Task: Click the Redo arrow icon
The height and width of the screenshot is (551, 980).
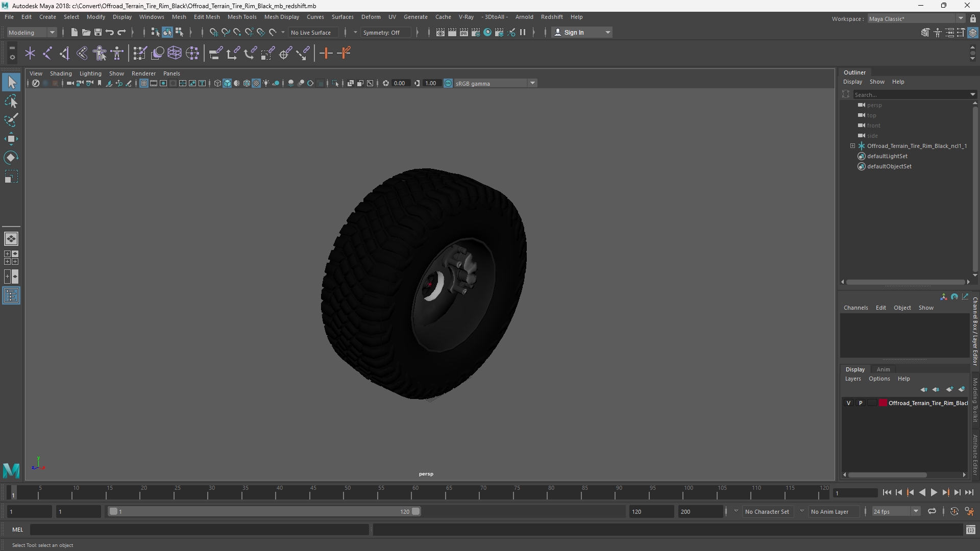Action: (x=121, y=32)
